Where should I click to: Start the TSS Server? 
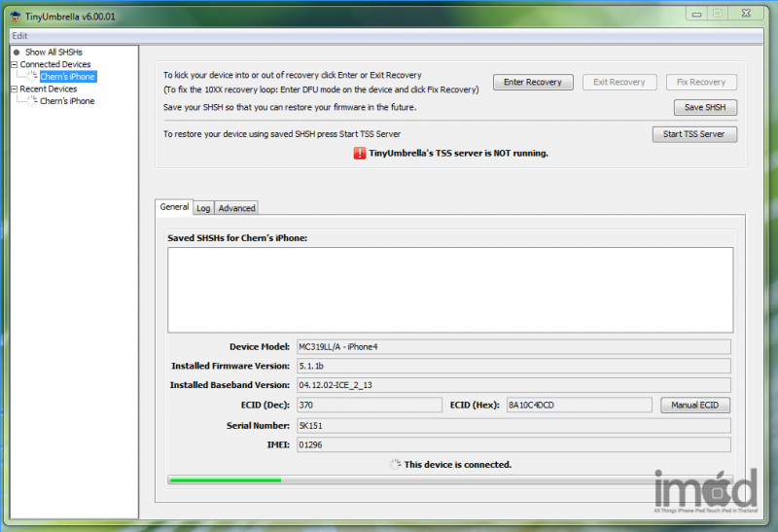click(693, 134)
